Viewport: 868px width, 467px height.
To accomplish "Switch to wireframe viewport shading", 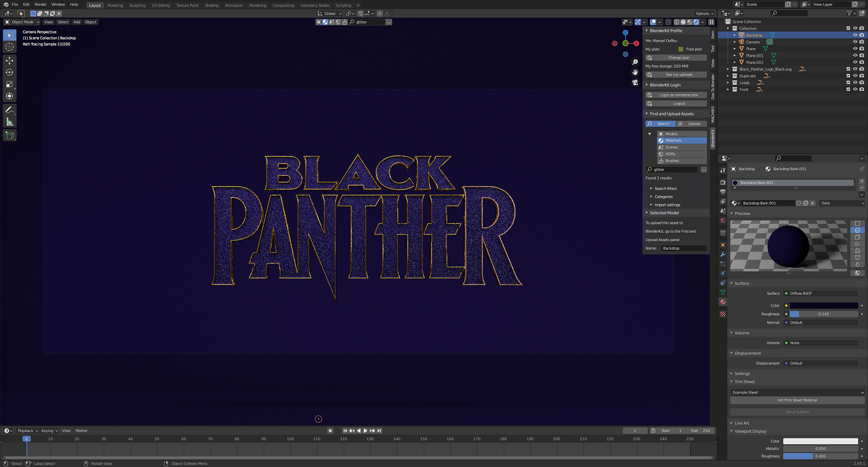I will [x=677, y=22].
